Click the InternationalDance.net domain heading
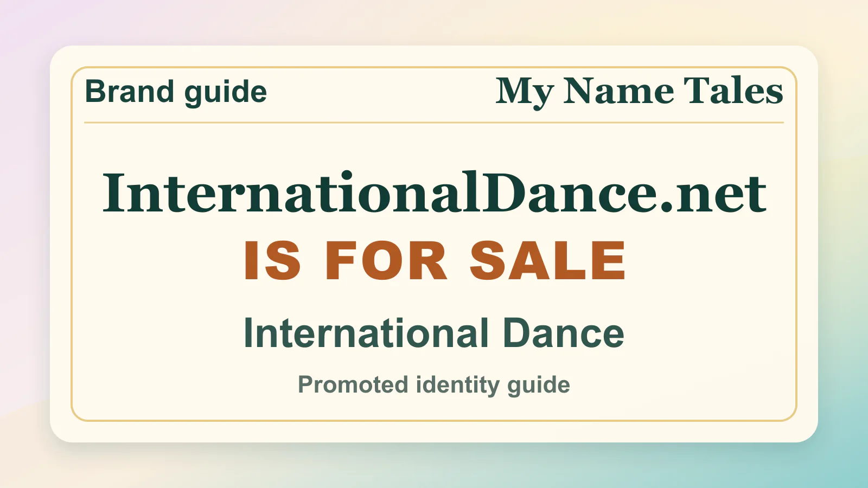868x488 pixels. [x=434, y=192]
